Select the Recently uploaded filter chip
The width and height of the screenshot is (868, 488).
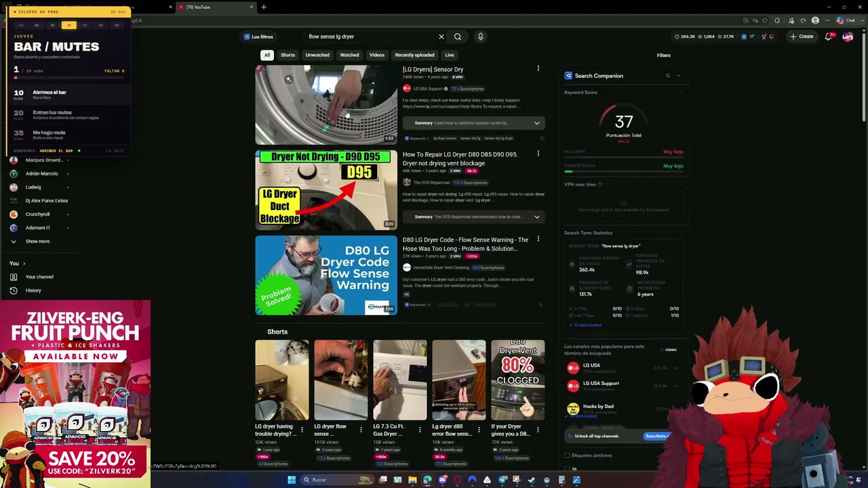click(x=414, y=55)
